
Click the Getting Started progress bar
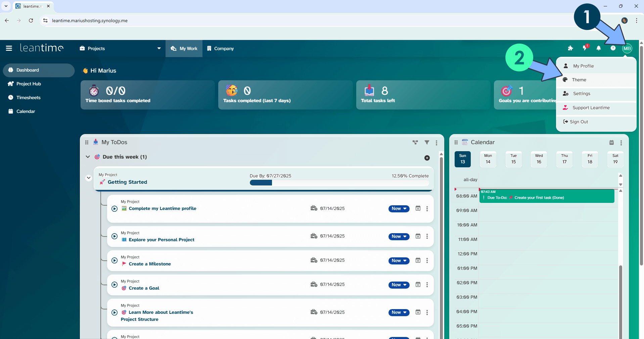(339, 183)
